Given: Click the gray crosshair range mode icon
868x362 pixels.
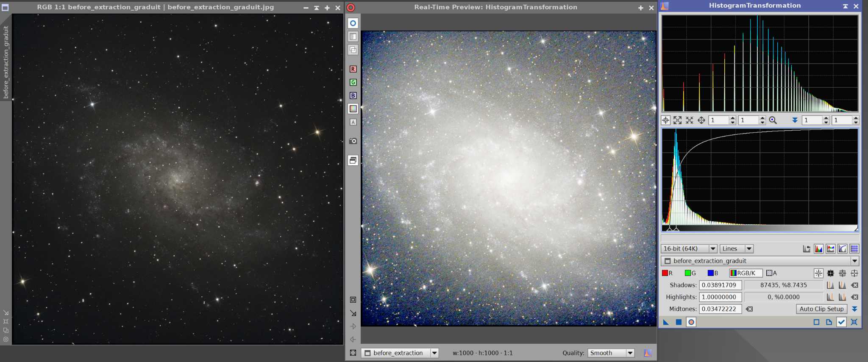Looking at the screenshot, I should coord(842,273).
